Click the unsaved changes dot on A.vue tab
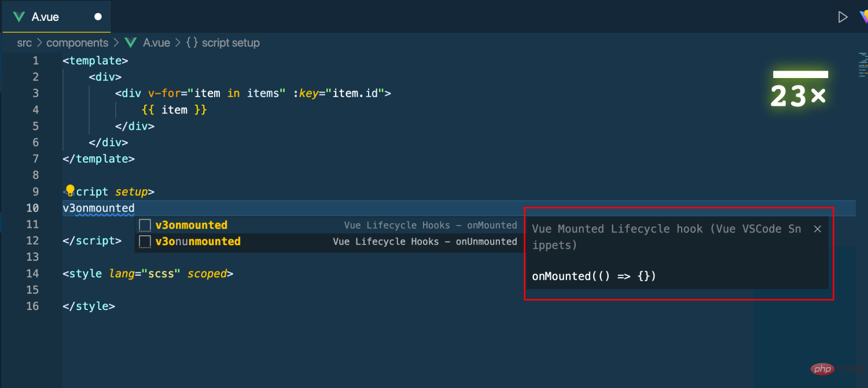 pos(98,17)
